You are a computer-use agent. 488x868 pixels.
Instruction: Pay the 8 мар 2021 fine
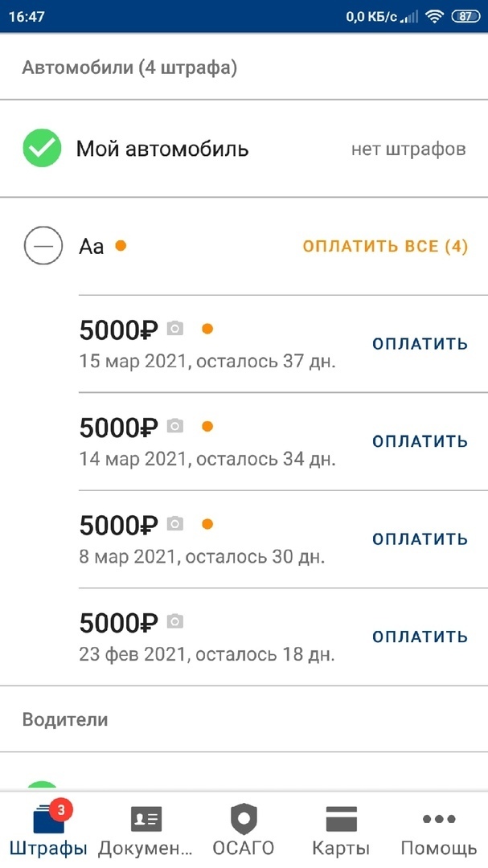420,539
